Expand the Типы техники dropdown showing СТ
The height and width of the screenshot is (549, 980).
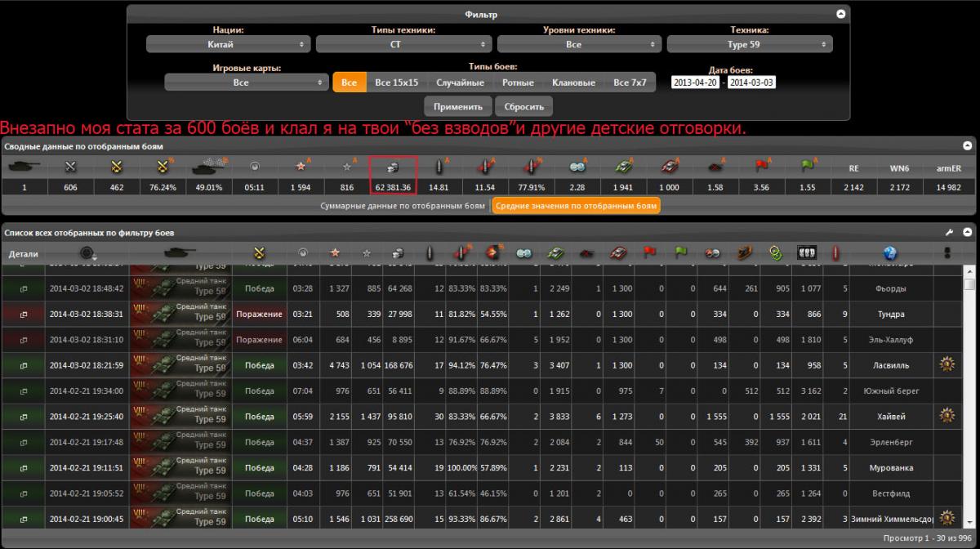(x=403, y=45)
